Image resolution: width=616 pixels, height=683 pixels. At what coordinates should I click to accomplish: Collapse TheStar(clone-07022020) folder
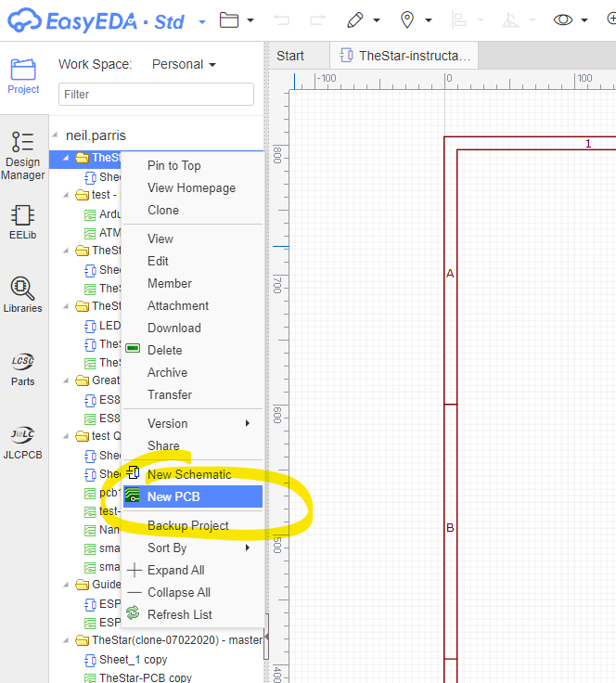pyautogui.click(x=66, y=640)
